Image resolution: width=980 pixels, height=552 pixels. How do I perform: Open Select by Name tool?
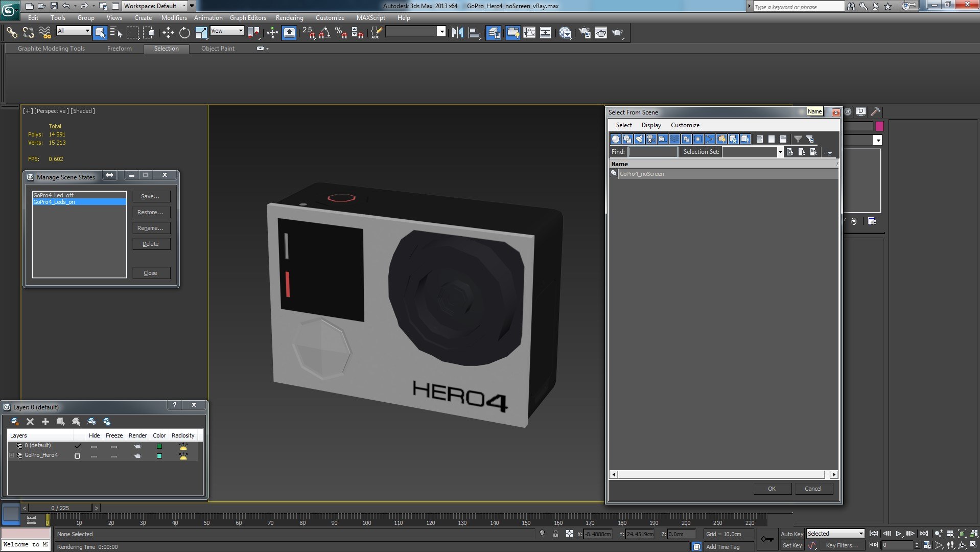pyautogui.click(x=116, y=33)
